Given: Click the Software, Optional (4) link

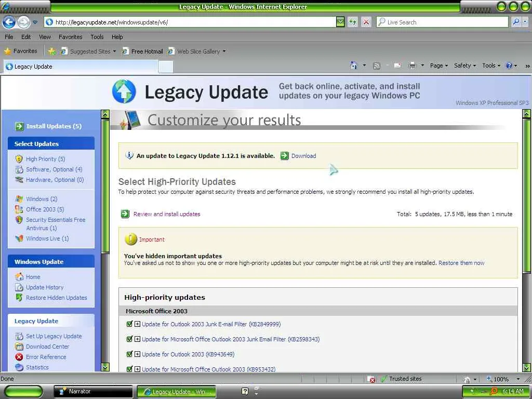Looking at the screenshot, I should [x=54, y=169].
